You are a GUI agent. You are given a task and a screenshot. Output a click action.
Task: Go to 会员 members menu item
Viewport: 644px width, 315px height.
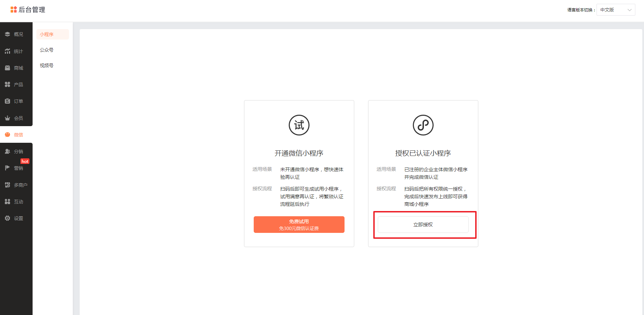point(16,118)
